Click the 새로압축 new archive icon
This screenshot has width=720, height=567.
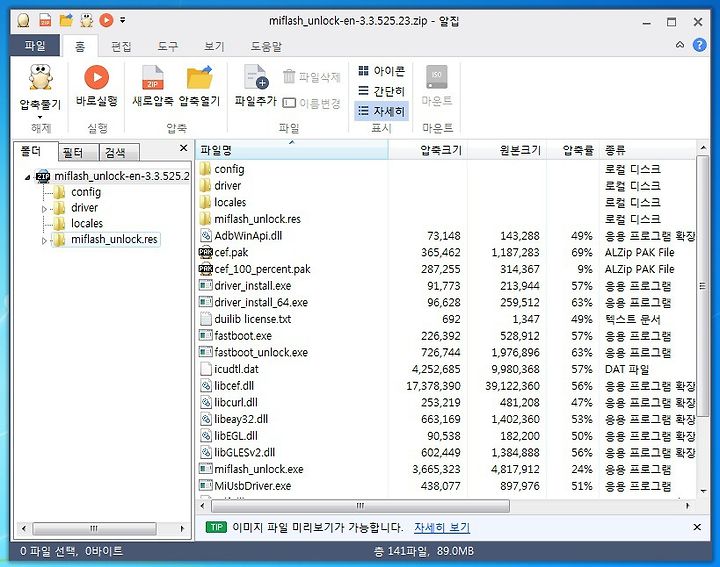tap(153, 77)
